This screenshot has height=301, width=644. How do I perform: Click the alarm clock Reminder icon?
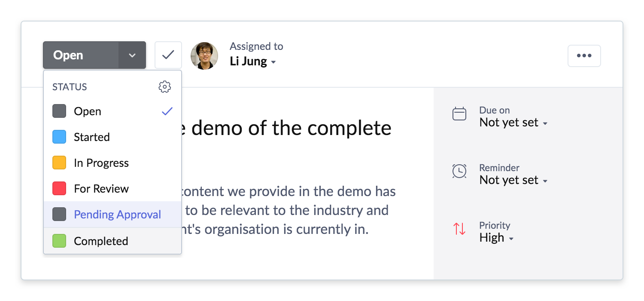[459, 171]
